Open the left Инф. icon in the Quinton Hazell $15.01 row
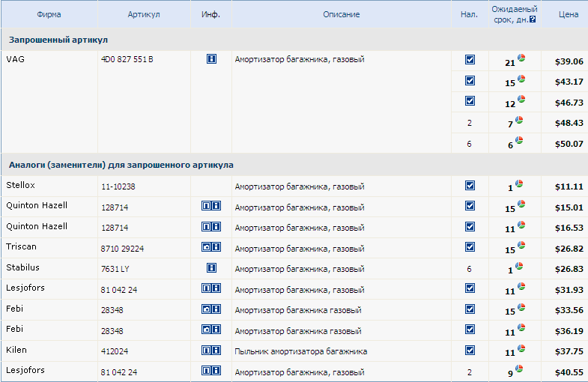This screenshot has width=588, height=382. coord(206,205)
